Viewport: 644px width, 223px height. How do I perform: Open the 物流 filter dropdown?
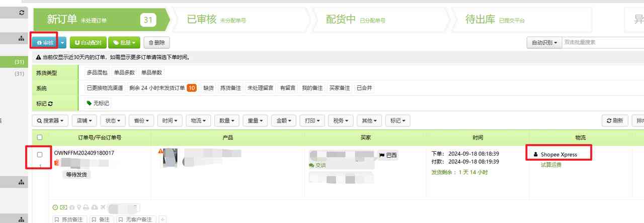[x=198, y=121]
